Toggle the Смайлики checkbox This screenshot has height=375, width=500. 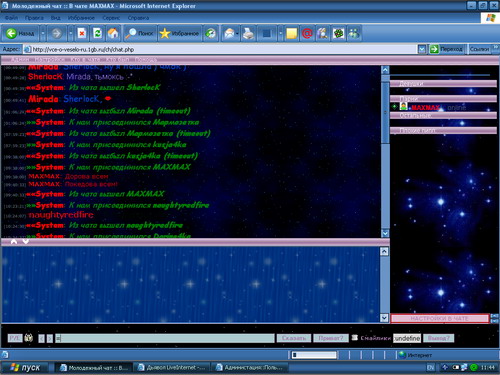[x=355, y=338]
